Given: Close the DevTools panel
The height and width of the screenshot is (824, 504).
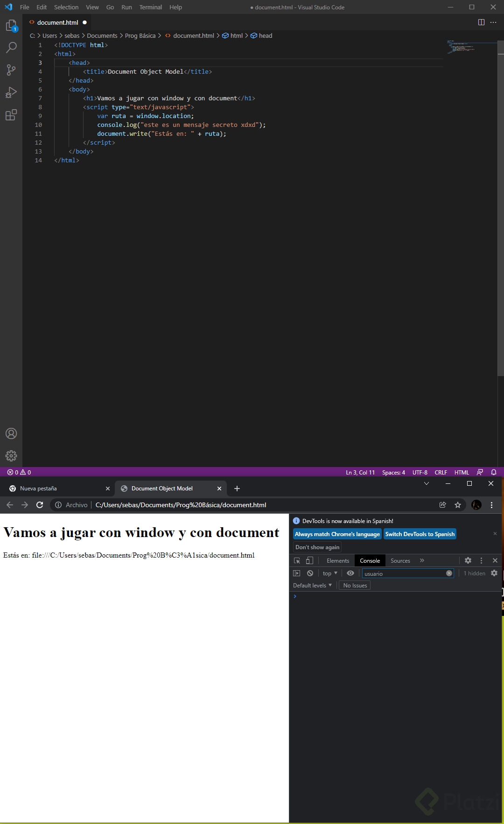Looking at the screenshot, I should pyautogui.click(x=495, y=560).
